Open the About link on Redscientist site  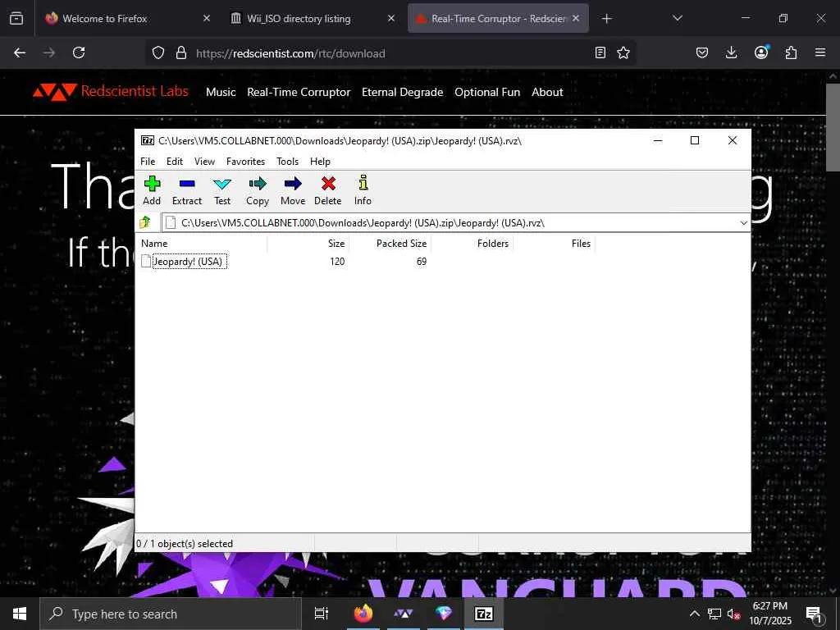547,92
